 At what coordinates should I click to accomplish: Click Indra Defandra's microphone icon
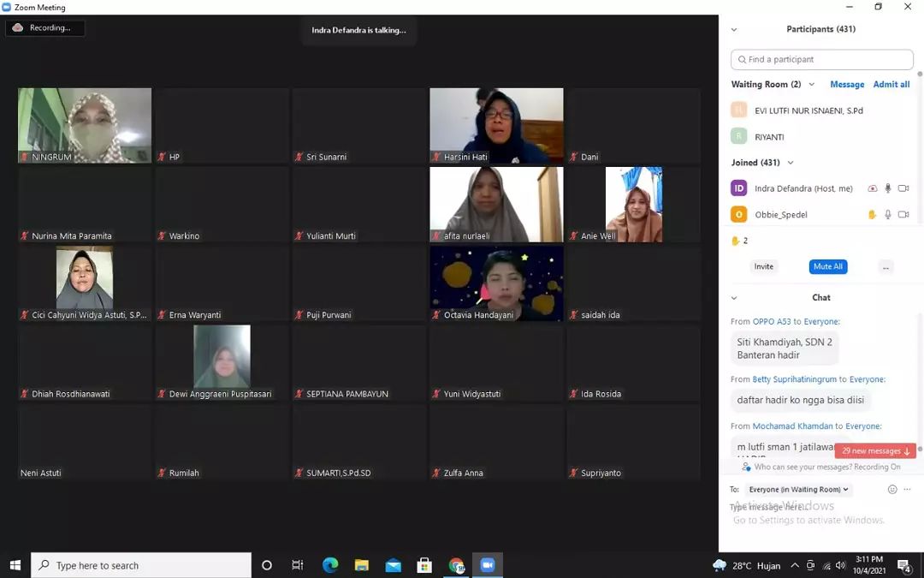[888, 188]
